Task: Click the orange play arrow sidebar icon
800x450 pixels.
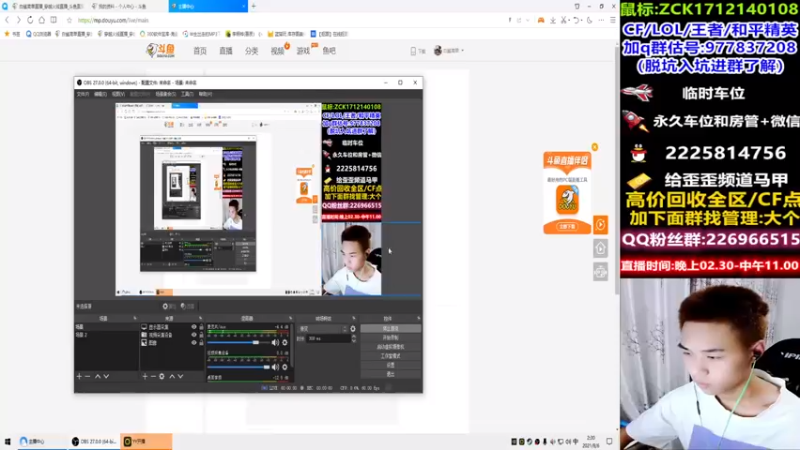Action: coord(601,224)
